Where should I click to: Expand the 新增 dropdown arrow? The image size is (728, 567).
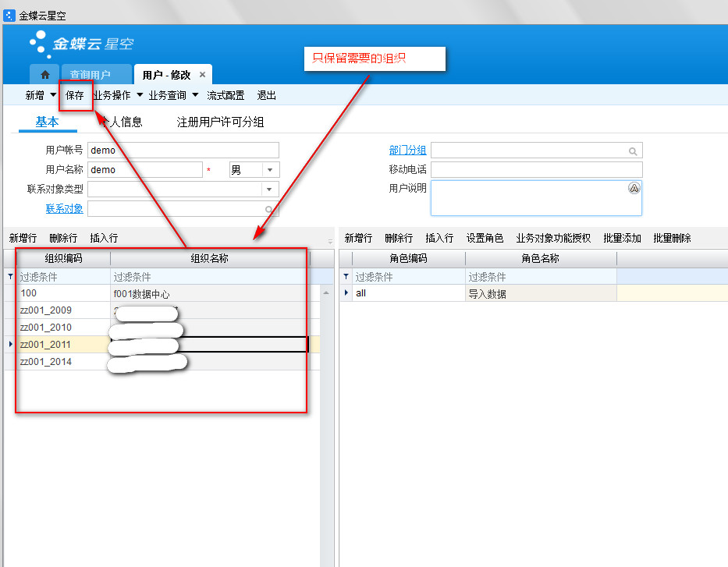[53, 95]
